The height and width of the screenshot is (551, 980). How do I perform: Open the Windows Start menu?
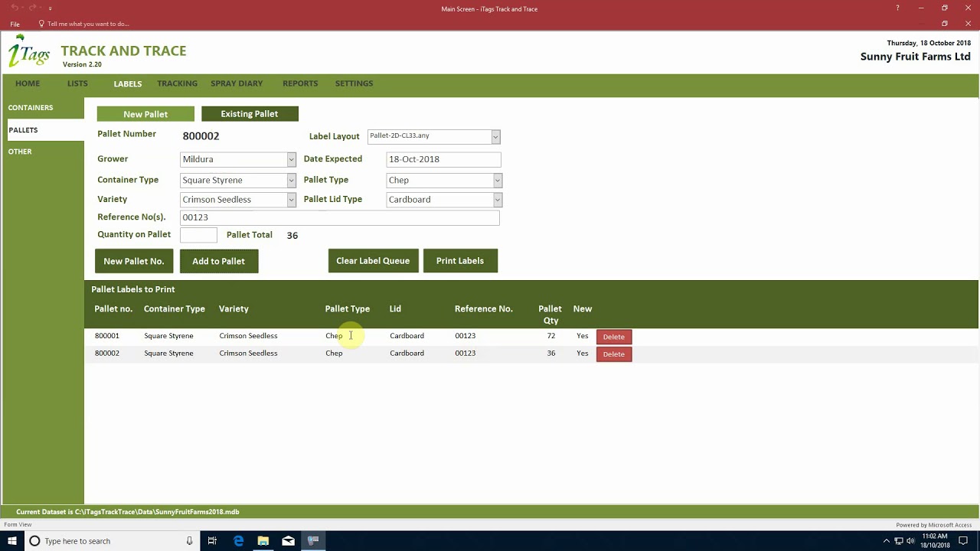(x=11, y=541)
